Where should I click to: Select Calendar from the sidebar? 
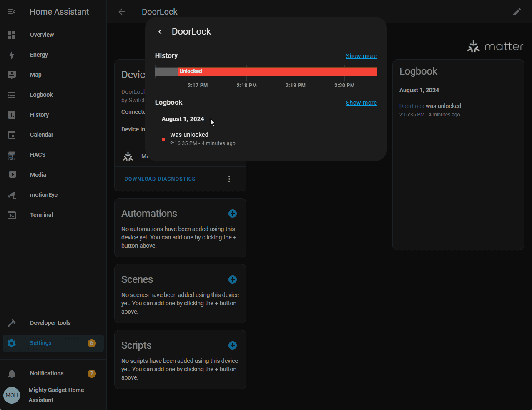(41, 135)
